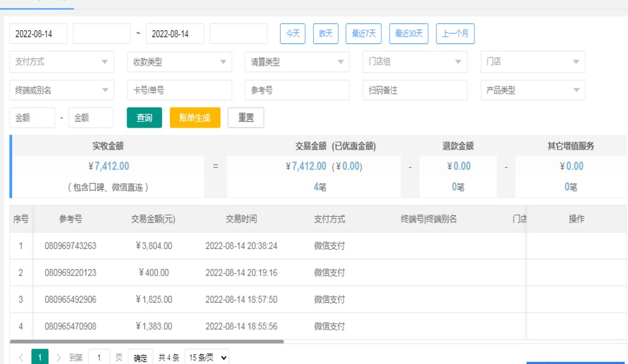This screenshot has height=364, width=628.
Task: Open the 15条/页 page size selector
Action: point(207,358)
